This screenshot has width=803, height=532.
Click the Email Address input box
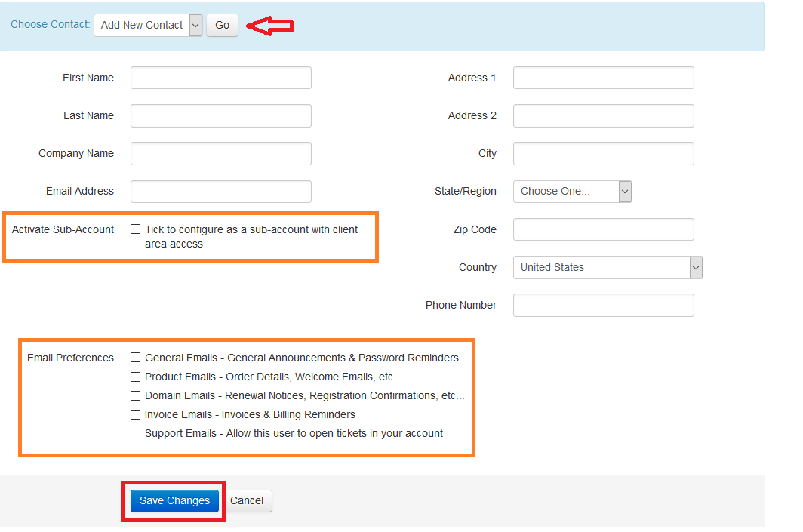coord(220,192)
